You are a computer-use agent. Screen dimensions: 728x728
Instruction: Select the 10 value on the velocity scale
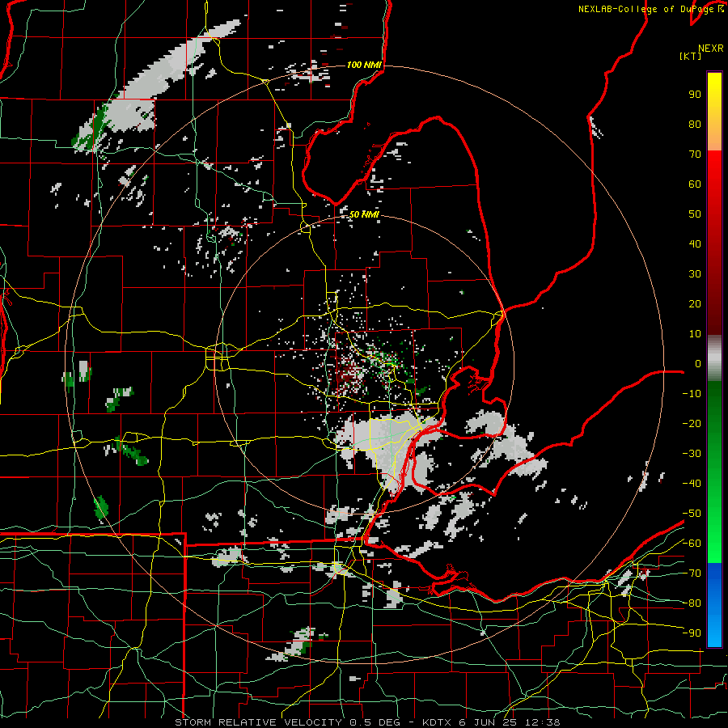[695, 334]
